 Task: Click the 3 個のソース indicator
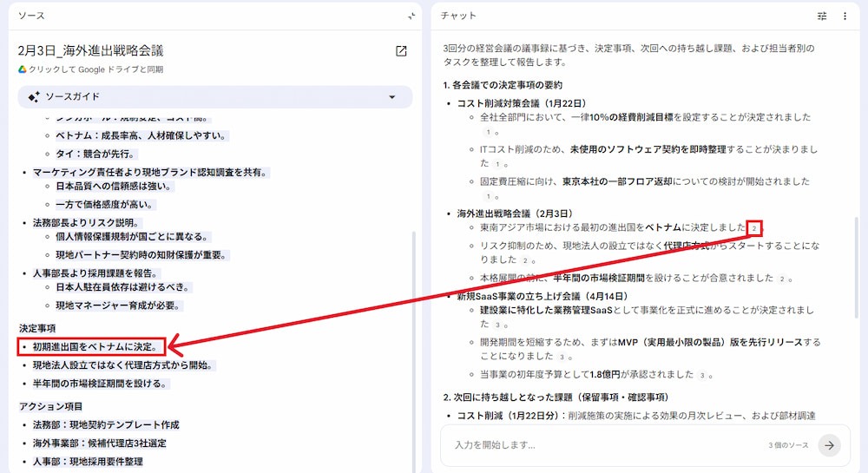pos(788,444)
